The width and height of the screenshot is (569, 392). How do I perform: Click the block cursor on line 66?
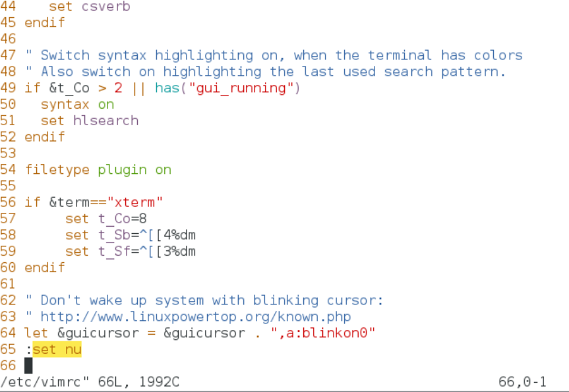tap(28, 366)
